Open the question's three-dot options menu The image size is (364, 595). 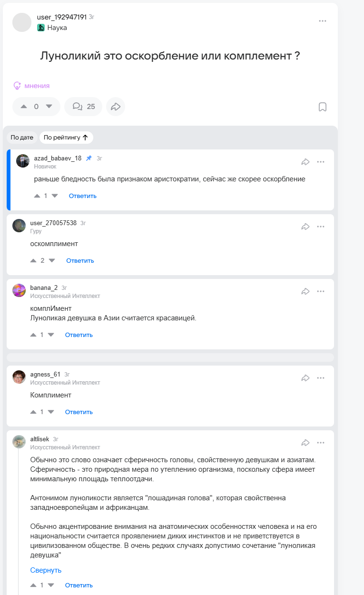coord(323,21)
